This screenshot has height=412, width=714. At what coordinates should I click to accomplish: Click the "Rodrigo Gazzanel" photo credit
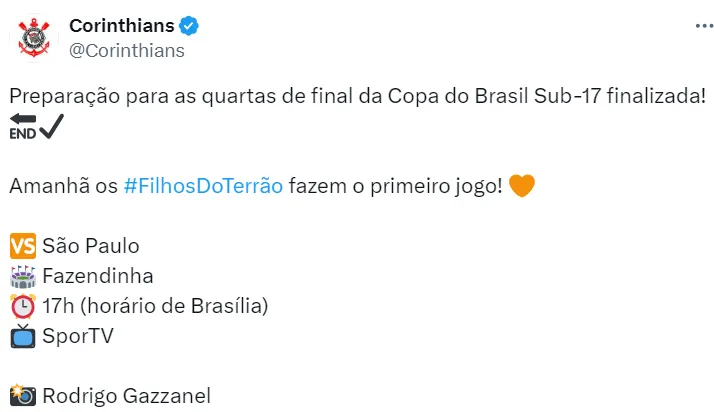coord(126,396)
